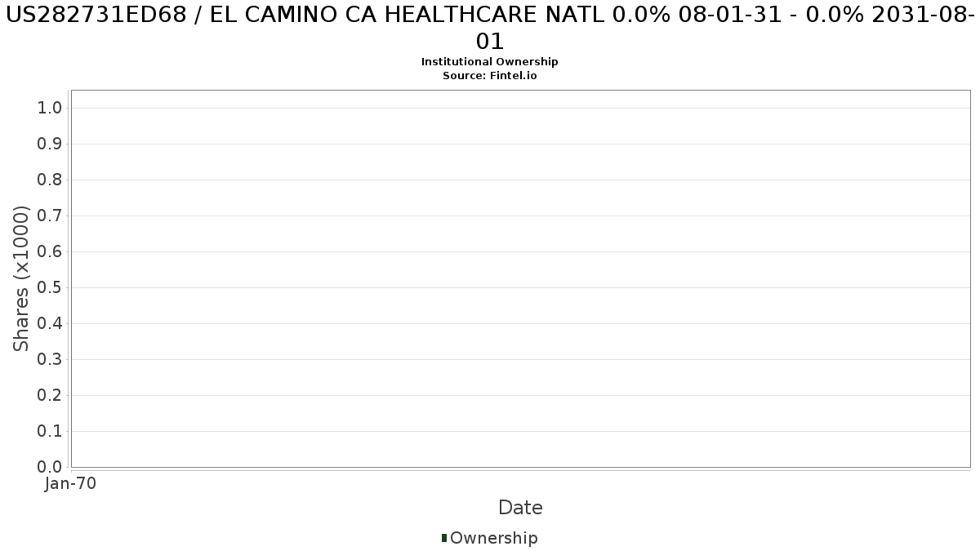Click the 0.8 y-axis tick label
This screenshot has height=551, width=980.
(51, 180)
